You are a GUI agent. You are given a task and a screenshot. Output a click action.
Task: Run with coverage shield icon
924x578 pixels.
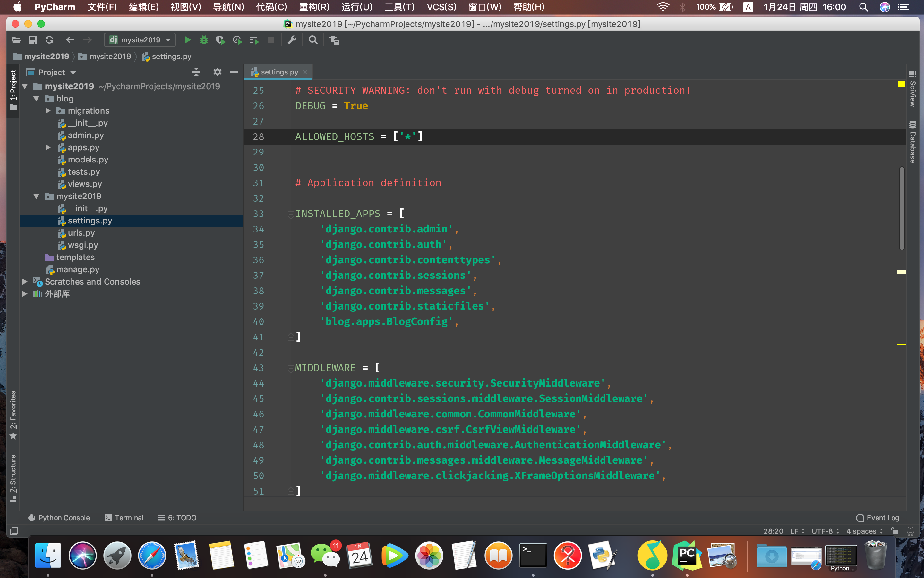click(220, 40)
